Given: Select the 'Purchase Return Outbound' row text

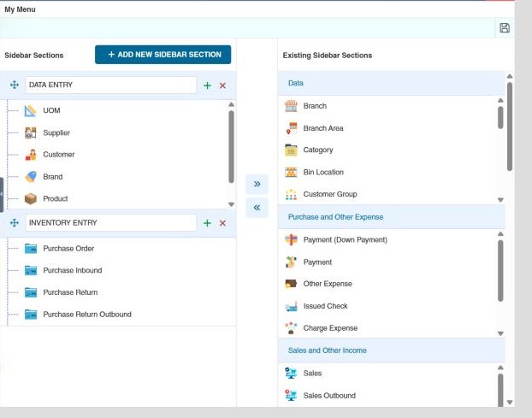Looking at the screenshot, I should pos(87,315).
